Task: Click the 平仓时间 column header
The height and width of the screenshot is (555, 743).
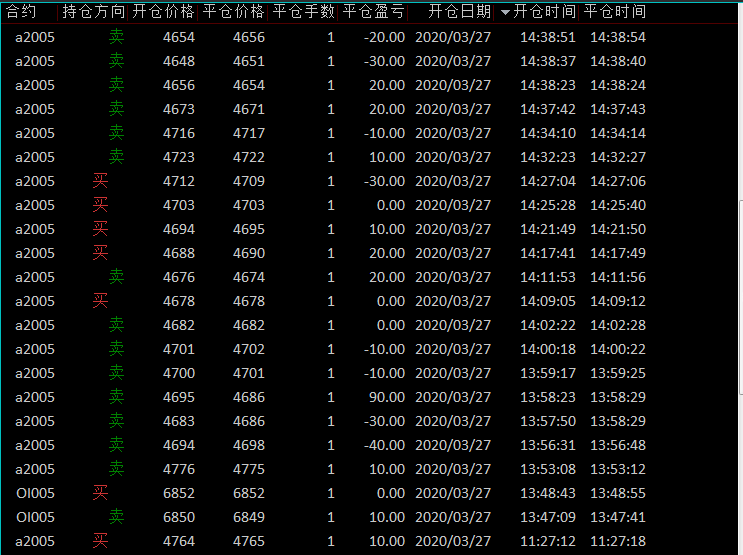Action: pyautogui.click(x=615, y=12)
